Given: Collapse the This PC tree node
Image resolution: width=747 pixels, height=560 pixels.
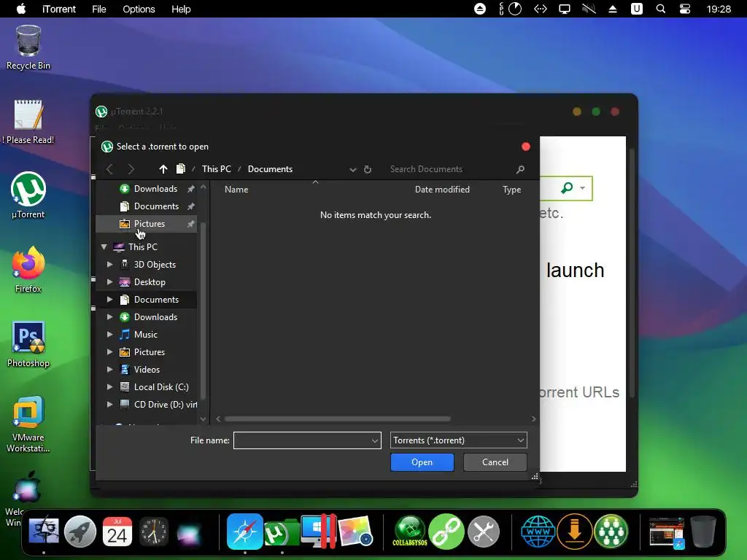Looking at the screenshot, I should point(104,246).
